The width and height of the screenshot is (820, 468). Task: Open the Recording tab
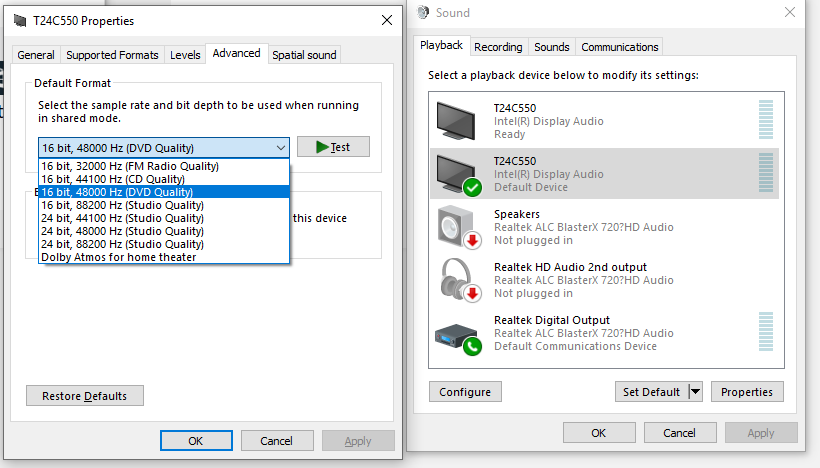(x=498, y=47)
